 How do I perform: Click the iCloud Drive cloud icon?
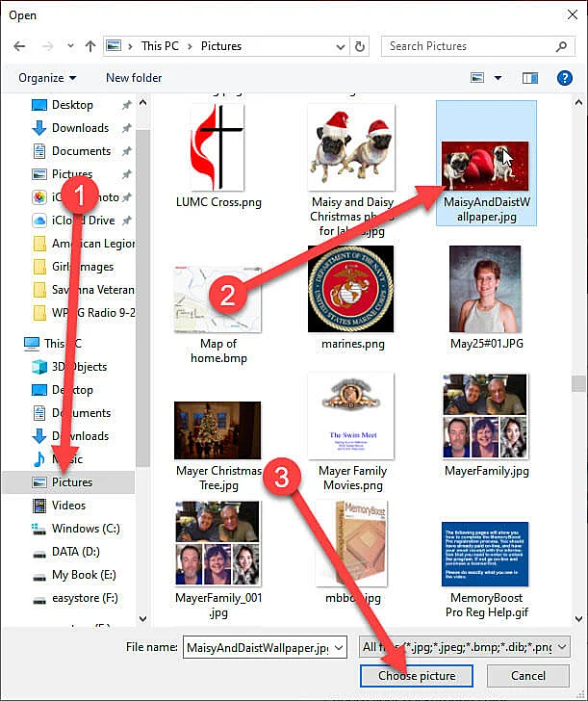coord(39,221)
